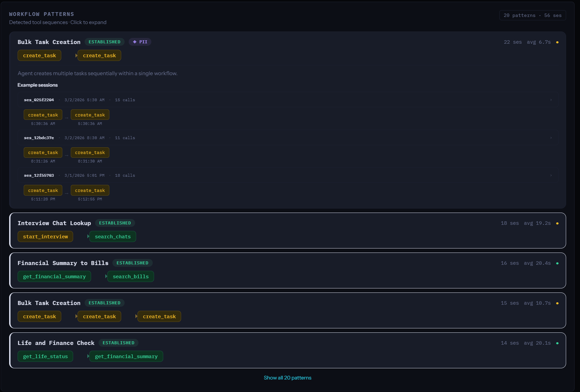Expand session ses_025f2204 via its right chevron
580x392 pixels.
[x=551, y=100]
